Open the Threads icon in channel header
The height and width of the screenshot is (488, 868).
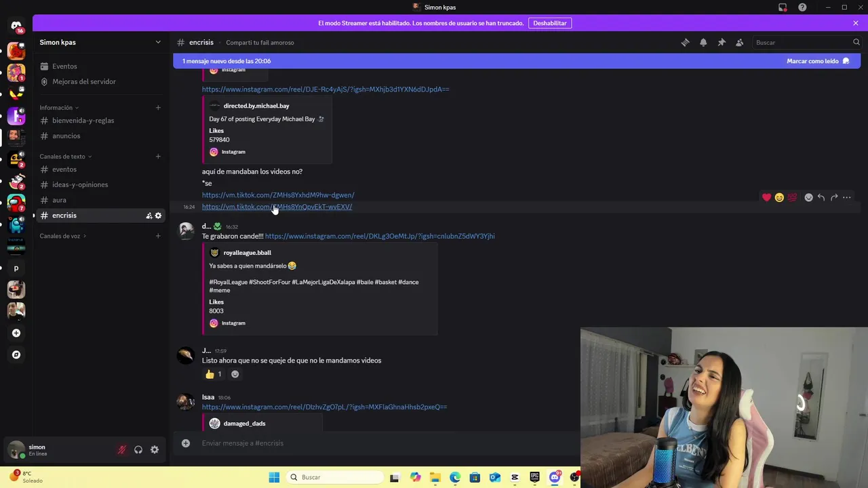point(685,42)
